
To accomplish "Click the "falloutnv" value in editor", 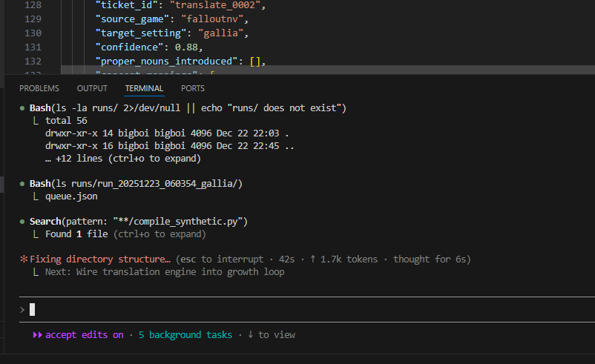I will coord(211,19).
